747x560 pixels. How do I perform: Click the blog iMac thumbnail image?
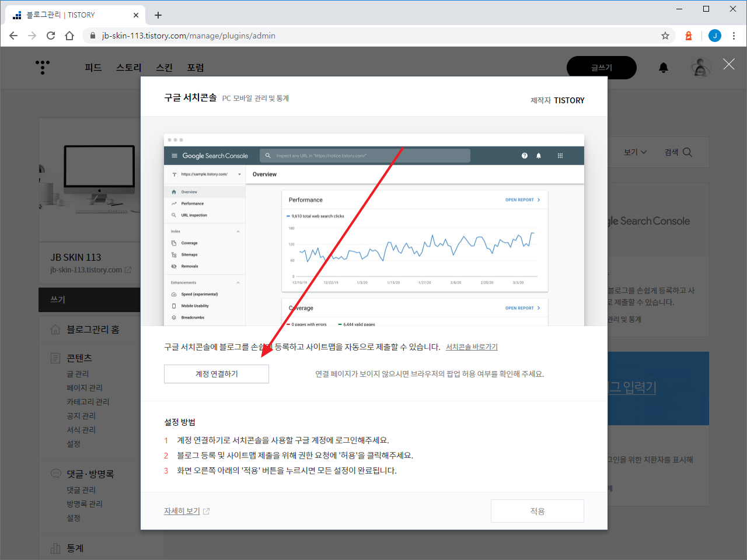coord(89,180)
